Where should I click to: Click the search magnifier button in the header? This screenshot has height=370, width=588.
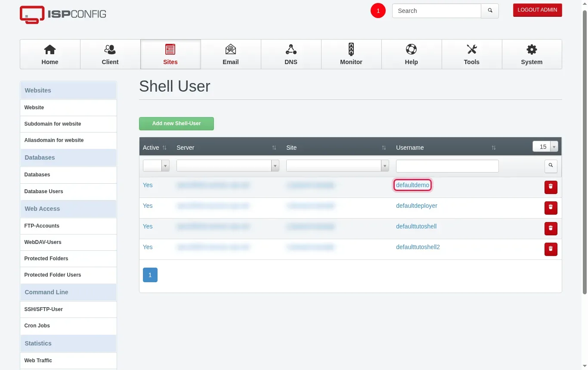pos(490,11)
